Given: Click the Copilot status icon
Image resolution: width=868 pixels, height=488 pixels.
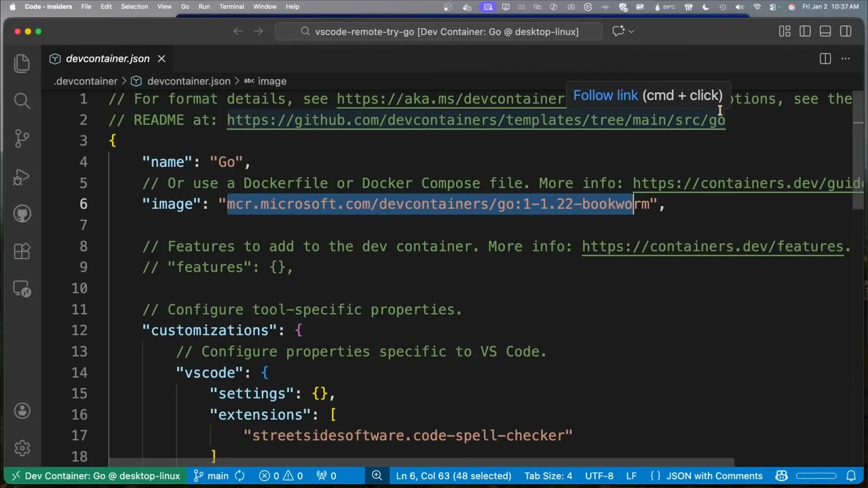Looking at the screenshot, I should tap(781, 476).
